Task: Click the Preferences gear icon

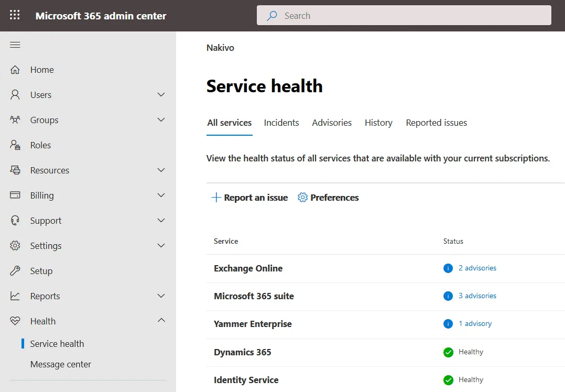Action: pos(302,198)
